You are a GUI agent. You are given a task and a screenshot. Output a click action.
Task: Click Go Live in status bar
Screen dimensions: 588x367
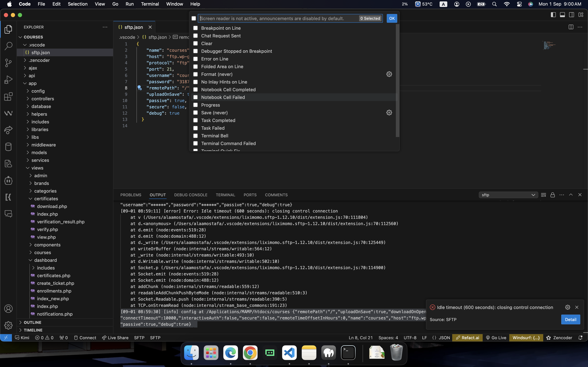[x=496, y=338]
